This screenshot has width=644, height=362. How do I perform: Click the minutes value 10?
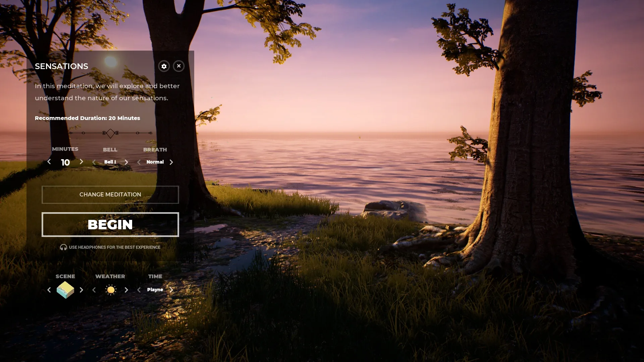[65, 163]
